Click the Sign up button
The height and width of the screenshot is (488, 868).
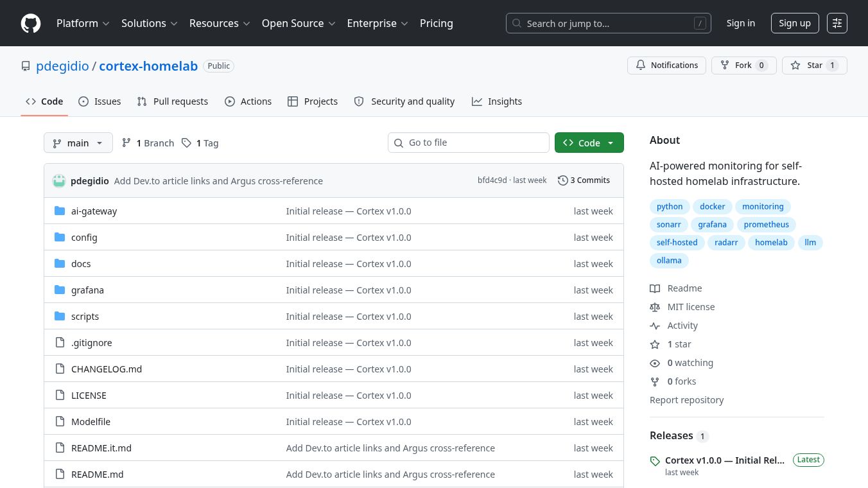click(x=794, y=23)
